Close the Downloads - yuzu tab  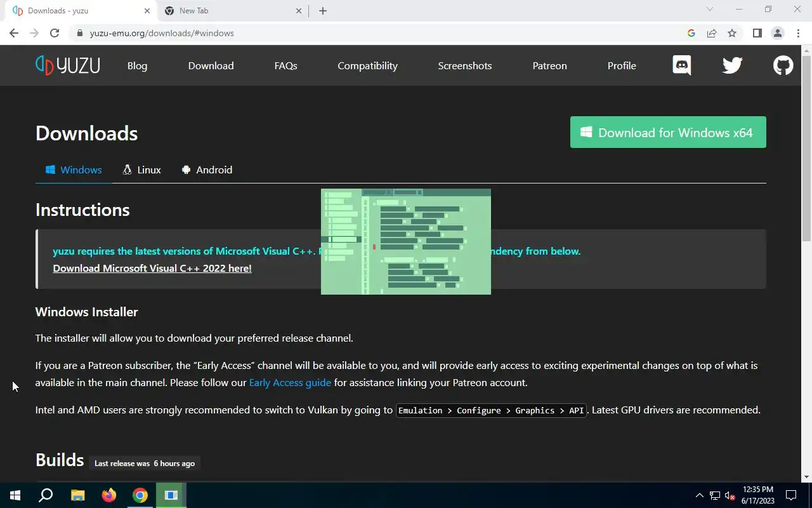coord(147,11)
